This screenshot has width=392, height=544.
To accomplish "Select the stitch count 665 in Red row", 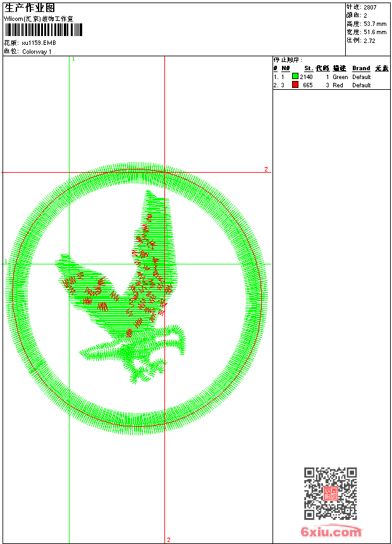I will click(x=308, y=85).
